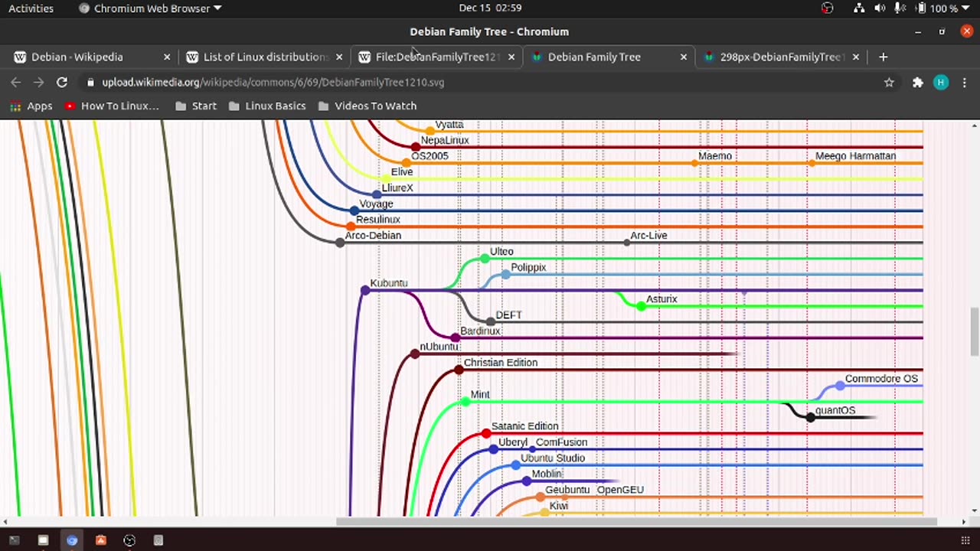Open Chromium Web Browser app menu
Screen dimensions: 980x551
click(x=150, y=8)
